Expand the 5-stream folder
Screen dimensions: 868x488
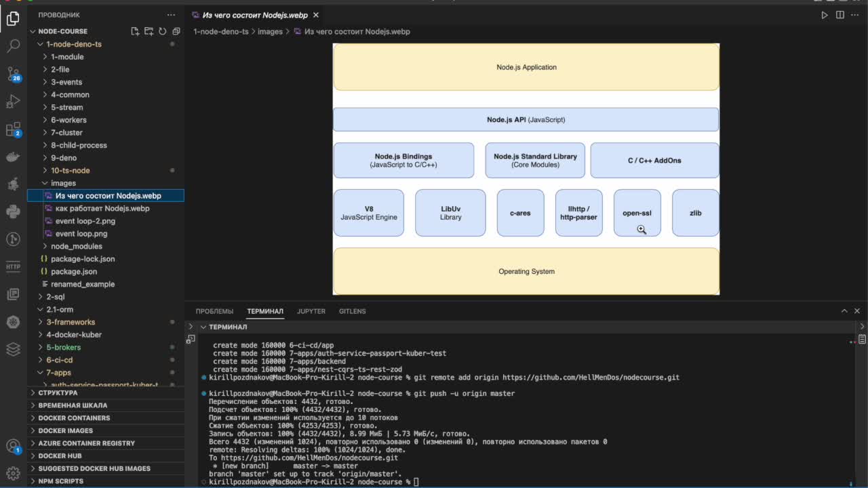coord(106,107)
